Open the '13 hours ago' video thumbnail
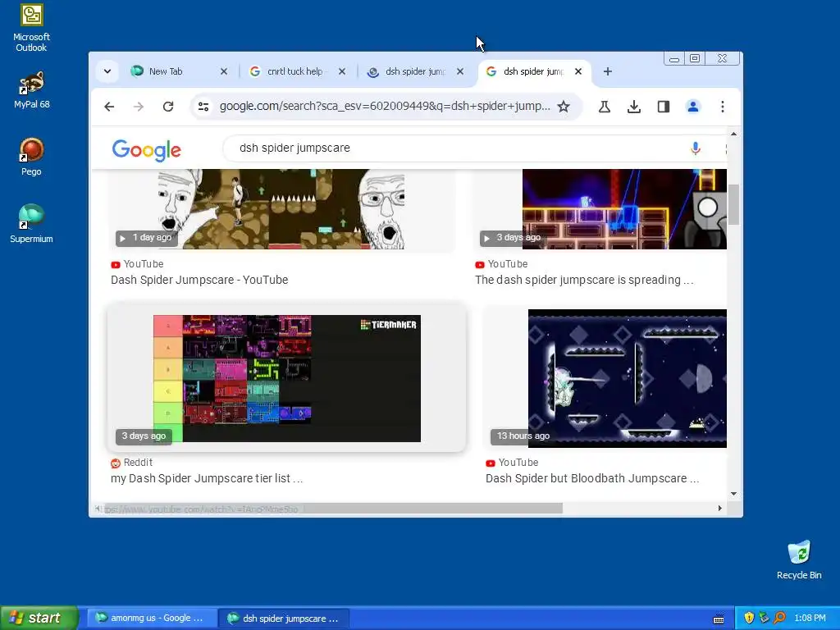The width and height of the screenshot is (840, 630). [x=628, y=378]
